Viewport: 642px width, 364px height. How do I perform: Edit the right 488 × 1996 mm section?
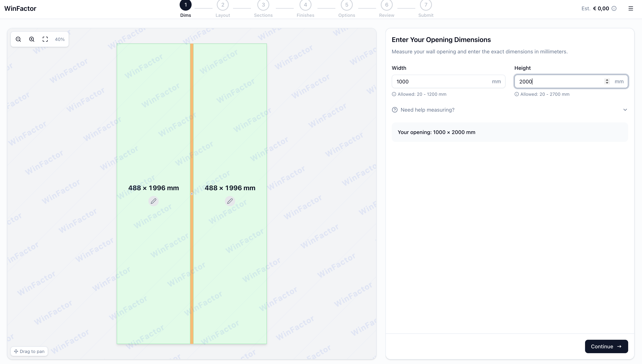(x=229, y=201)
